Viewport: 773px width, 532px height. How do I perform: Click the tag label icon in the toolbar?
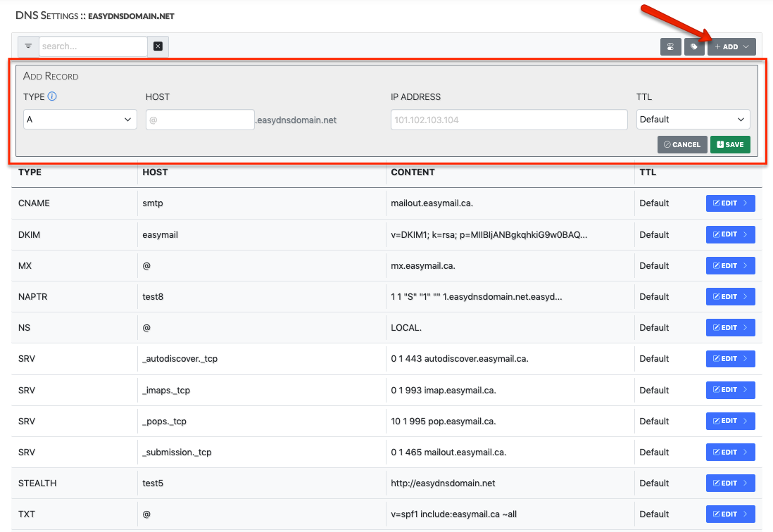[694, 46]
